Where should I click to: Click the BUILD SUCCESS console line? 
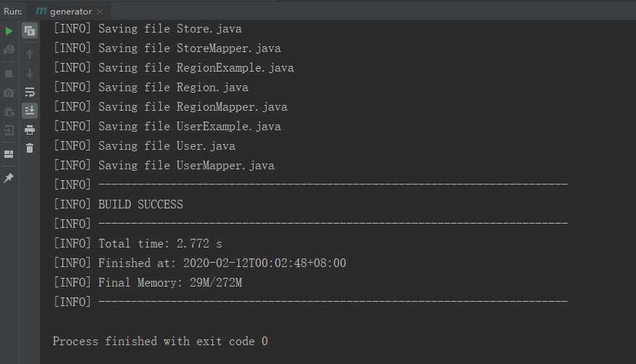(x=141, y=204)
